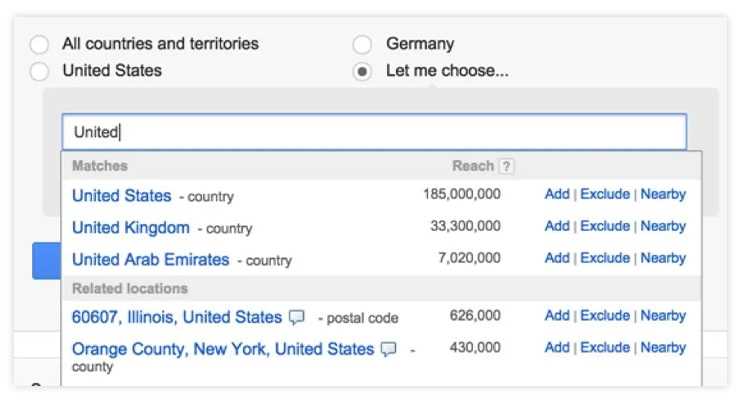Click speech bubble icon next to 60607, Illinois
Screen dimensions: 740x403
point(296,317)
